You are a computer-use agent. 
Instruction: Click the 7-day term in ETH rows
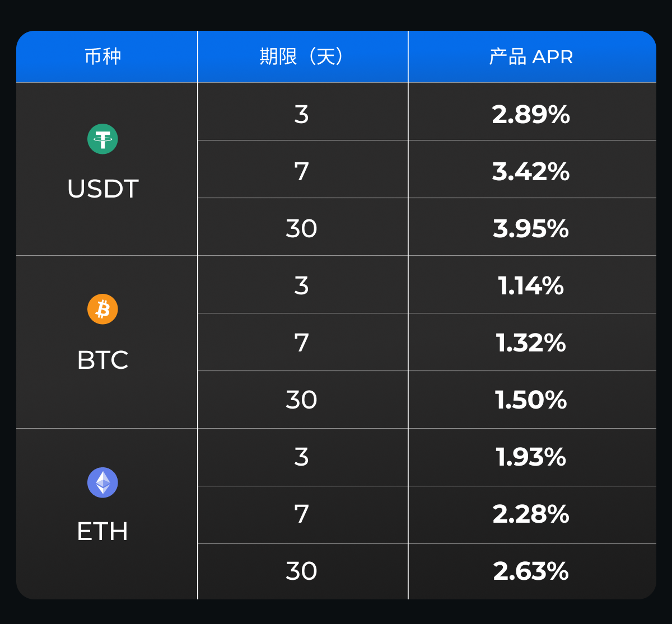pyautogui.click(x=301, y=514)
